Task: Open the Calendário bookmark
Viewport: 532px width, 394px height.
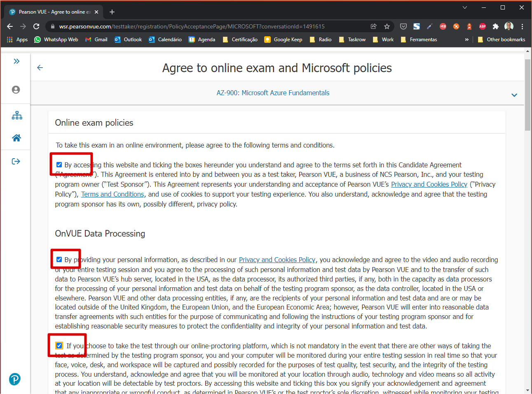Action: pos(165,40)
